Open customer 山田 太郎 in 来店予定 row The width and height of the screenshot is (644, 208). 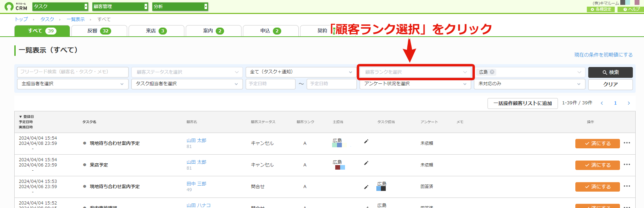(196, 162)
